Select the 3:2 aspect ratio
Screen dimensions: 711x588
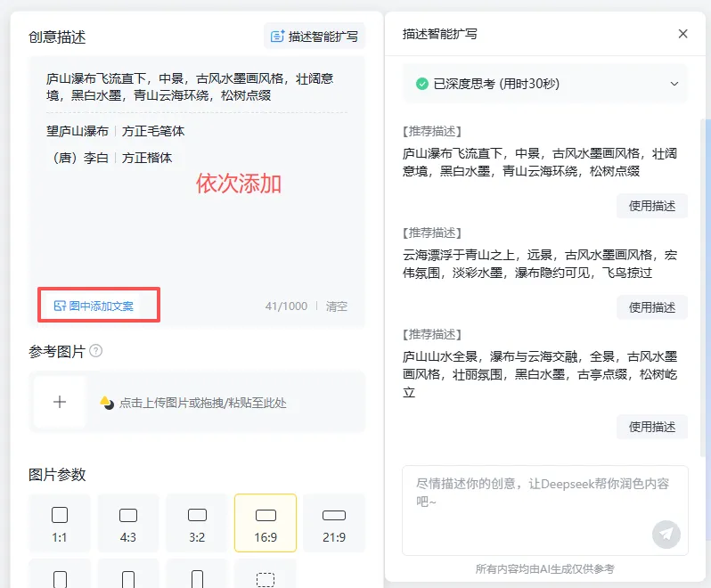coord(197,523)
